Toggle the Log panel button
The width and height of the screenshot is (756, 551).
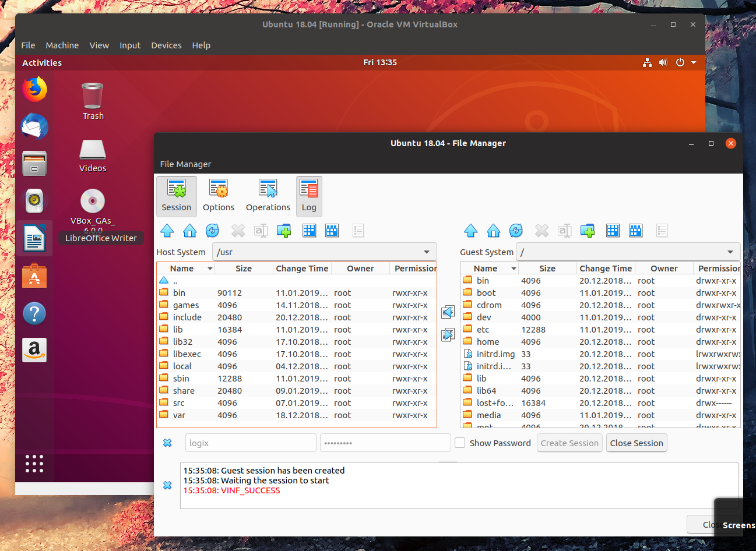pos(309,196)
